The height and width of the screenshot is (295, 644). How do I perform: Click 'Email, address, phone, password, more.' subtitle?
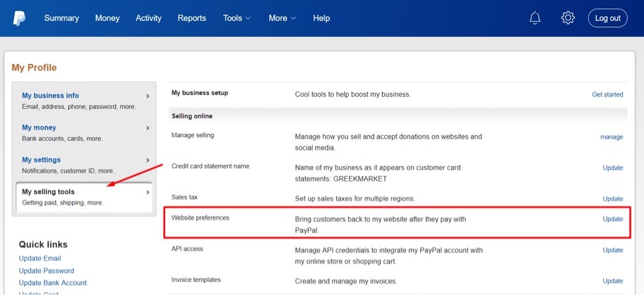(x=79, y=107)
